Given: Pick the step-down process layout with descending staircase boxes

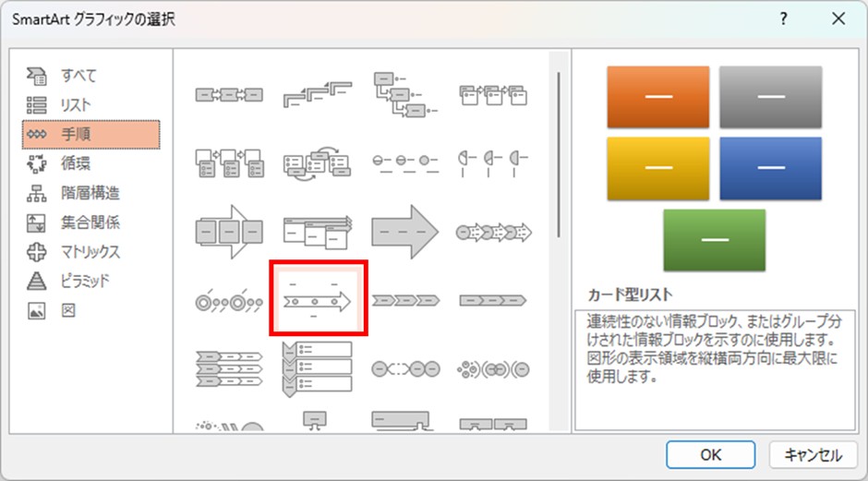Looking at the screenshot, I should [x=405, y=95].
